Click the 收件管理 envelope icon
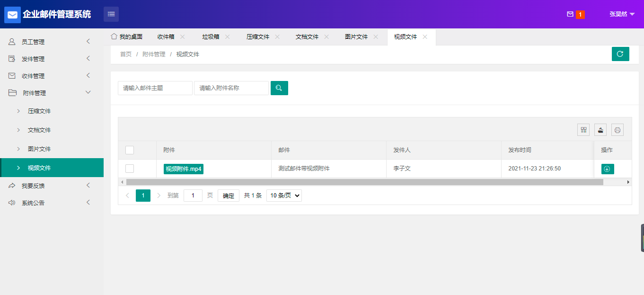The height and width of the screenshot is (295, 644). click(12, 76)
